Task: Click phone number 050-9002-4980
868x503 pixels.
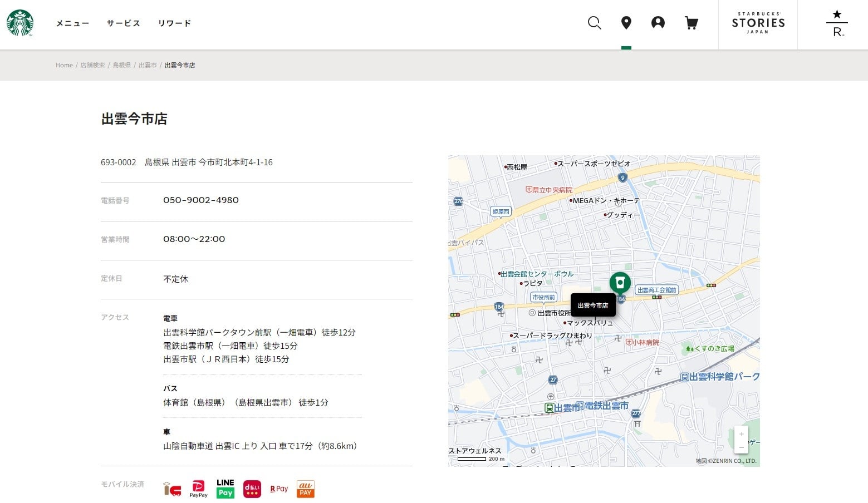Action: click(x=201, y=200)
